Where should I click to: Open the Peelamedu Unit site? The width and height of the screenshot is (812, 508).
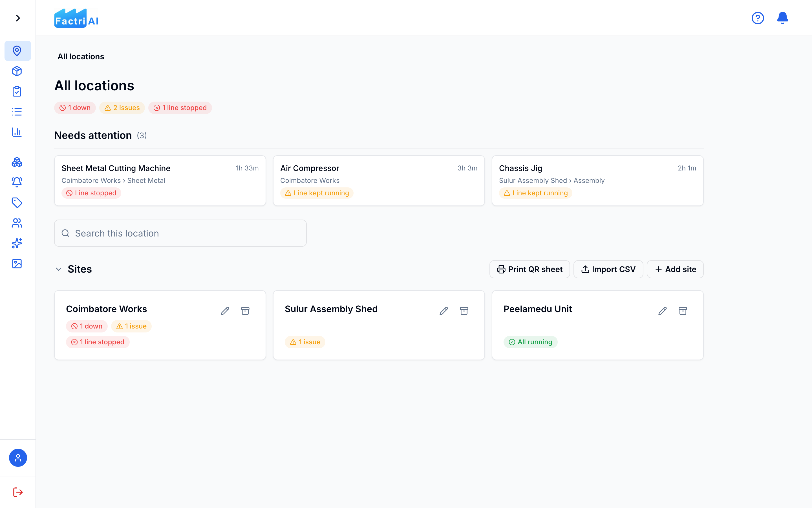[598, 325]
